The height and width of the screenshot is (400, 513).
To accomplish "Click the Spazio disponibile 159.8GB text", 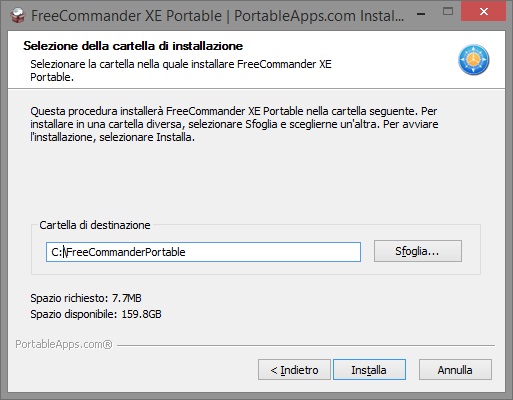I will click(96, 314).
